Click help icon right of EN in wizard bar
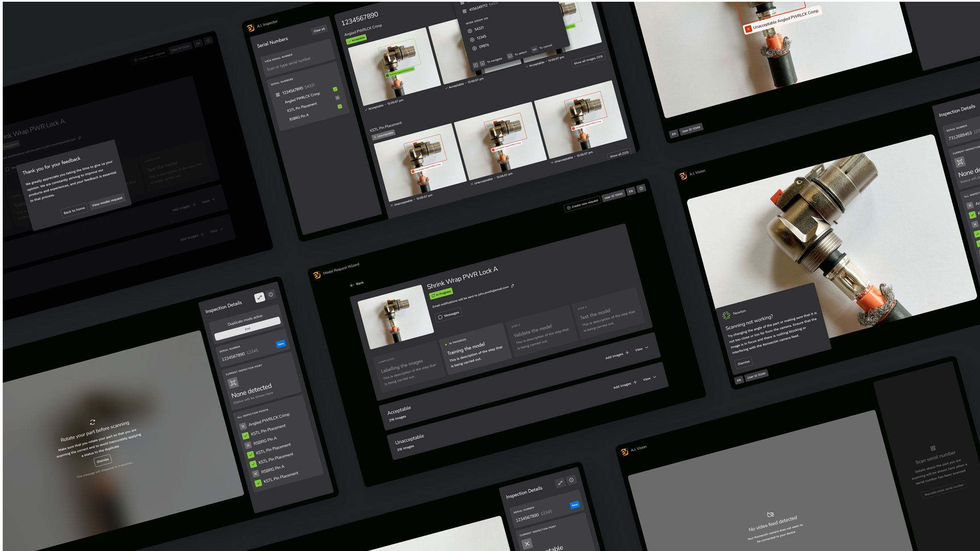The height and width of the screenshot is (551, 980). coord(641,189)
